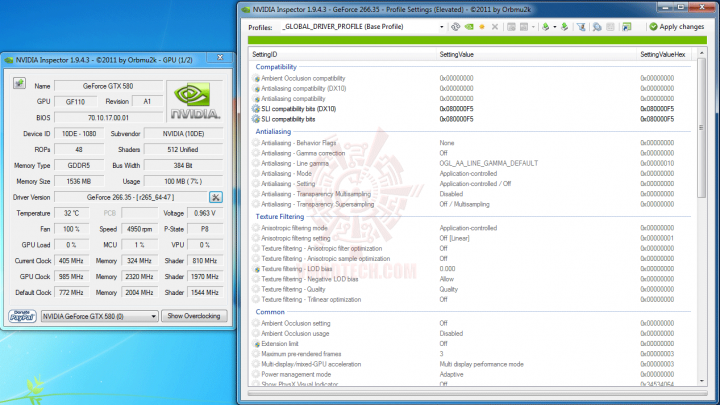The width and height of the screenshot is (720, 405).
Task: Click gear icon of SLI compatibility bits (DX10)
Action: click(x=256, y=109)
